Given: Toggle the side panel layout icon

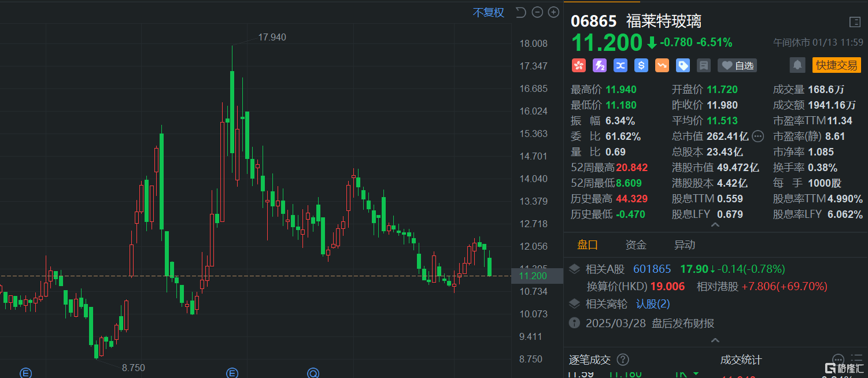Looking at the screenshot, I should [855, 22].
